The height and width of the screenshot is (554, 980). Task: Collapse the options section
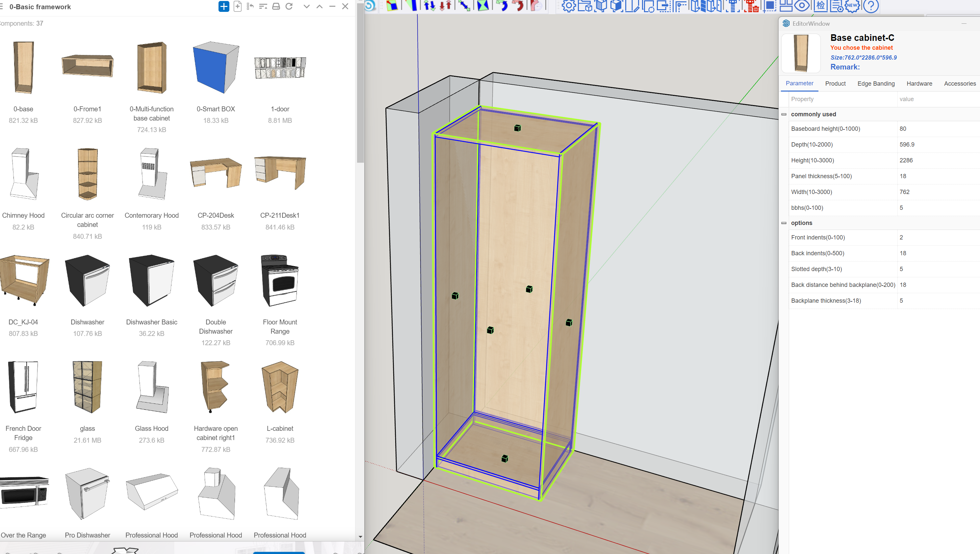coord(785,223)
